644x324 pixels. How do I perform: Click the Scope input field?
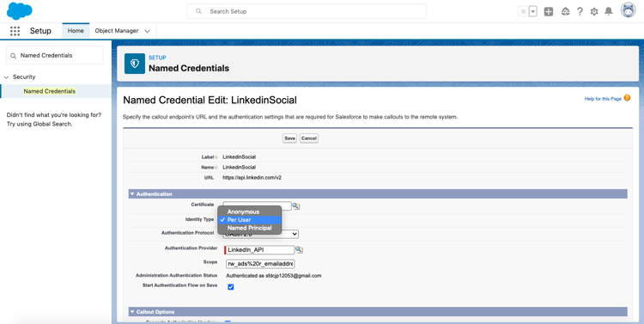[260, 264]
